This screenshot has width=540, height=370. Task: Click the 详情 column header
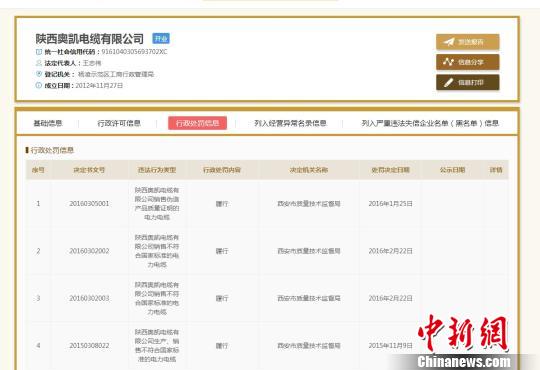496,170
